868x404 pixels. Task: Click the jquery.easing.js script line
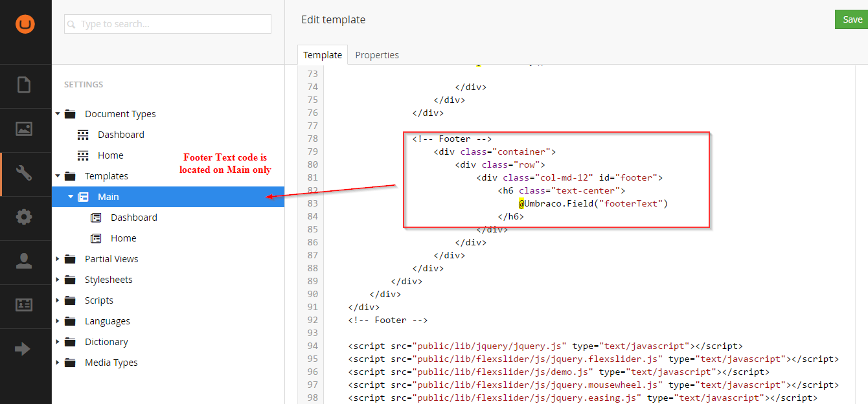[x=583, y=398]
